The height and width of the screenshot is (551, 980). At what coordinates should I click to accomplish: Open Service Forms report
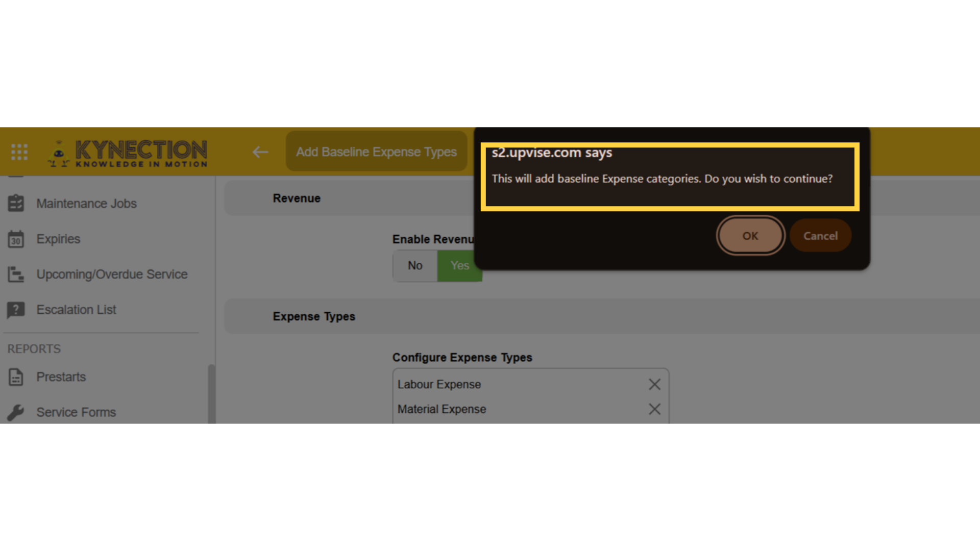click(76, 412)
